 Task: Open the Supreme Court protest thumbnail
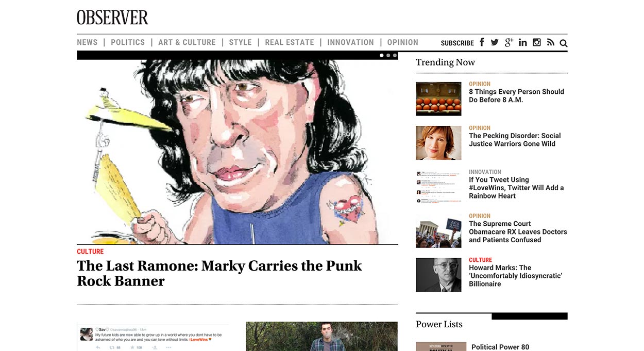click(x=438, y=231)
